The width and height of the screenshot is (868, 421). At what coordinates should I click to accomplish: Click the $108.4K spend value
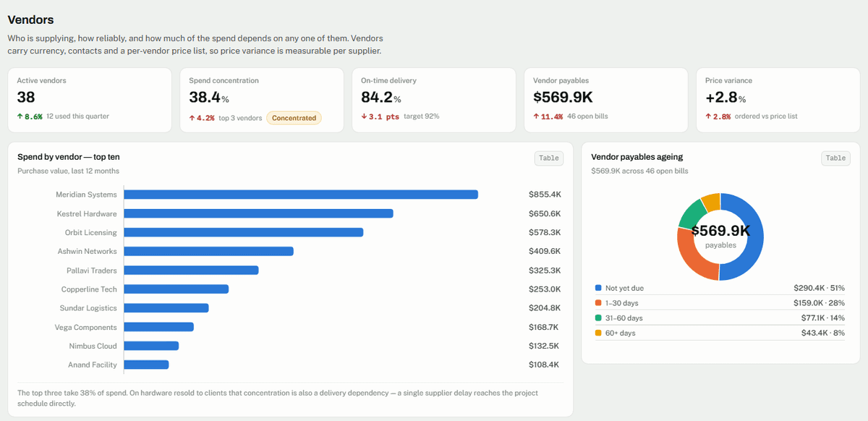[544, 365]
